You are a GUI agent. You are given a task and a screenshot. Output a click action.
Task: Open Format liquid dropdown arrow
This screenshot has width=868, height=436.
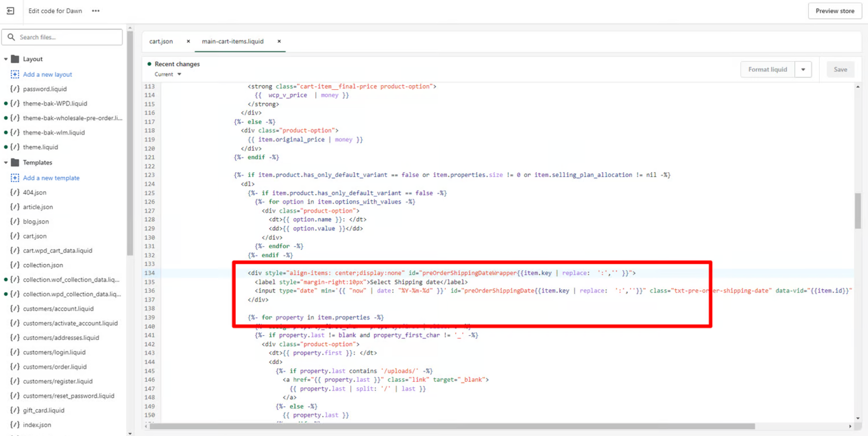pyautogui.click(x=803, y=69)
